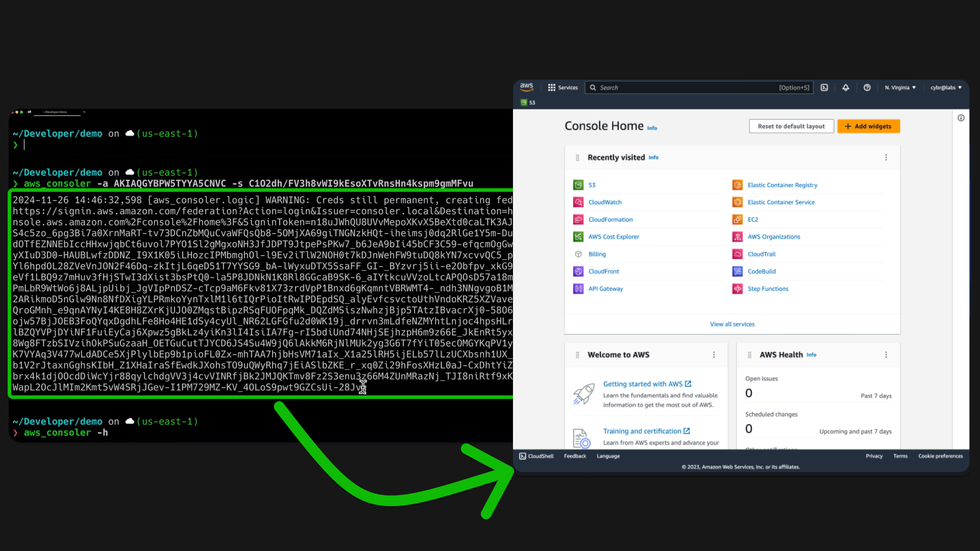Click the AWS logo in the console header

(x=527, y=87)
